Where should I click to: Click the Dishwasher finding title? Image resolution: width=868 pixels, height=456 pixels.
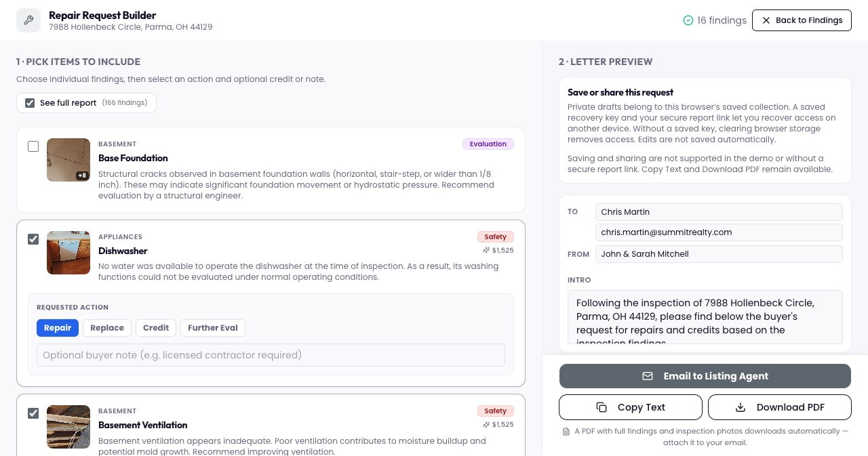click(x=123, y=251)
